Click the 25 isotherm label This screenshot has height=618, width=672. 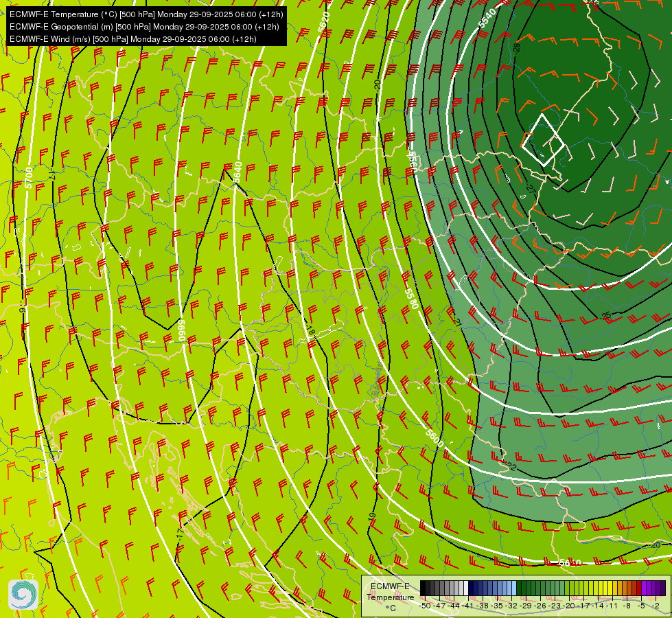pyautogui.click(x=606, y=316)
